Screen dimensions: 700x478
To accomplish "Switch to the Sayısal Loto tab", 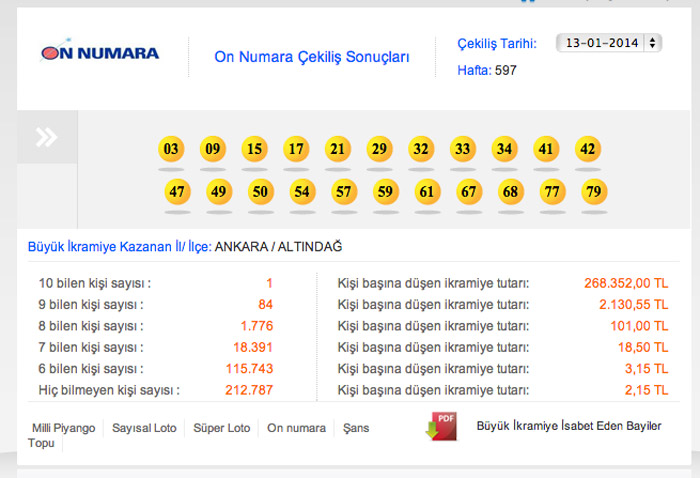I will point(144,428).
